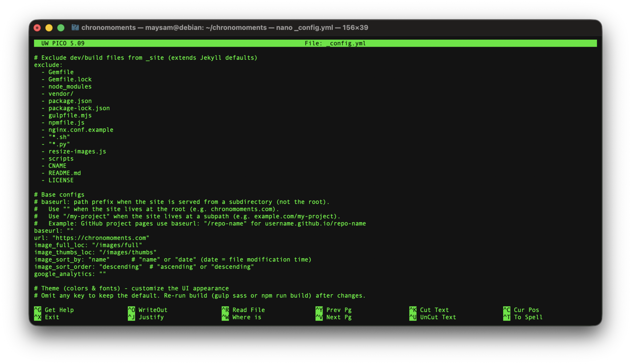Screen dimensions: 631x364
Task: Click the 'image_sort_order: "descending"' setting
Action: 88,266
